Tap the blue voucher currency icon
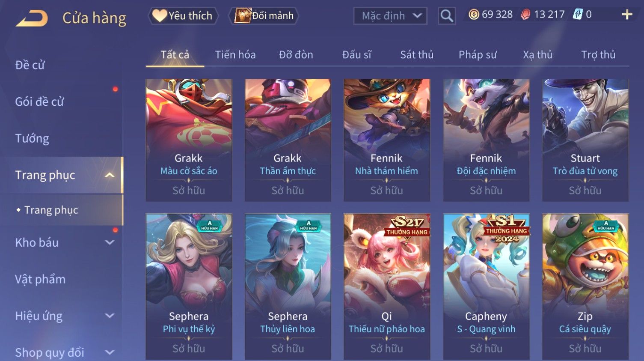 click(578, 15)
